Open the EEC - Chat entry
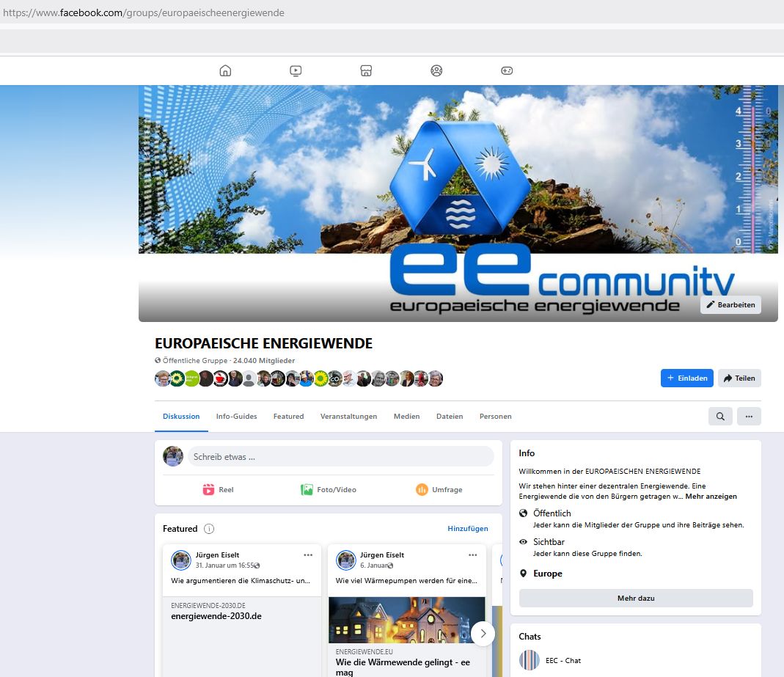Viewport: 784px width, 677px height. coord(563,661)
